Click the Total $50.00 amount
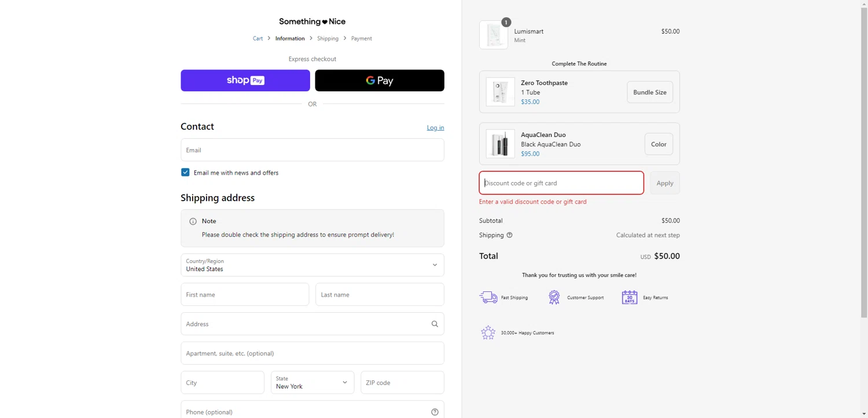The image size is (868, 418). click(667, 256)
